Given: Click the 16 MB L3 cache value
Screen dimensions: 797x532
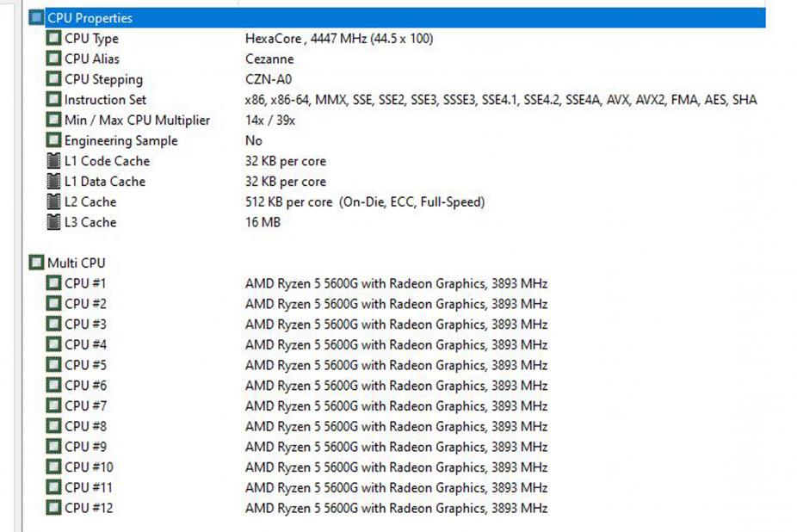Looking at the screenshot, I should click(263, 222).
